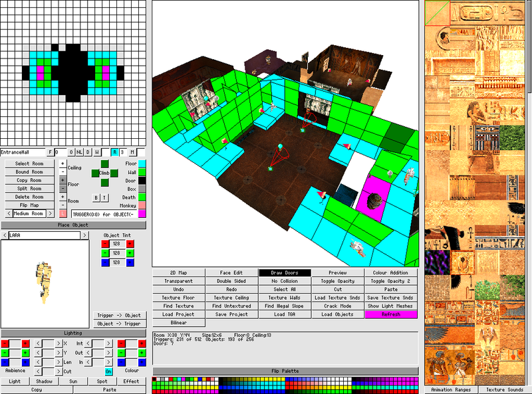Increase red light Colour level

point(142,344)
